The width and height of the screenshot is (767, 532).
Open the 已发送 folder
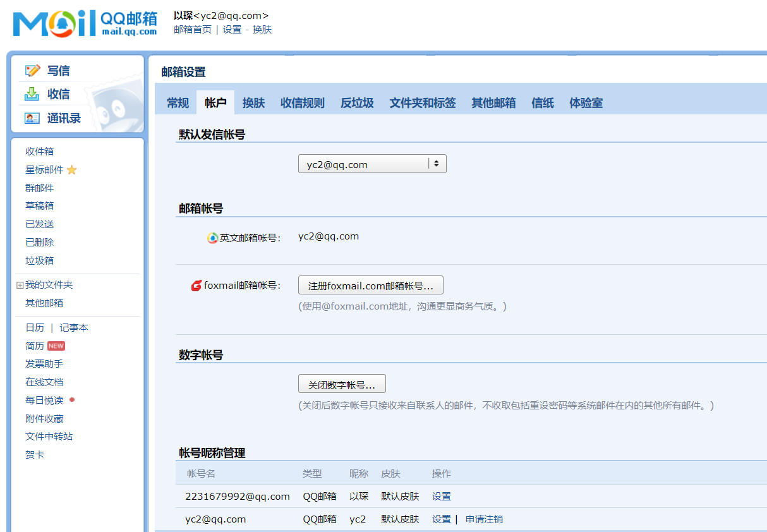[x=39, y=224]
